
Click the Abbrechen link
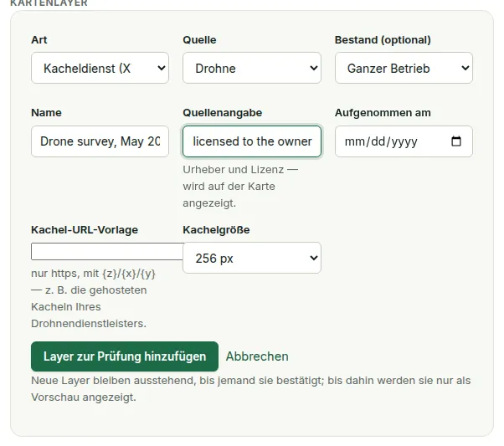[x=257, y=356]
